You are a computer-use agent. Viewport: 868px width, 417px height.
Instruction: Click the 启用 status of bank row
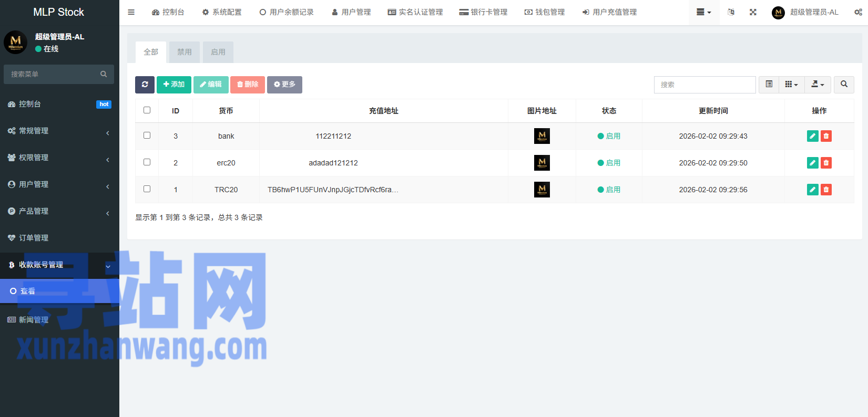pyautogui.click(x=609, y=136)
